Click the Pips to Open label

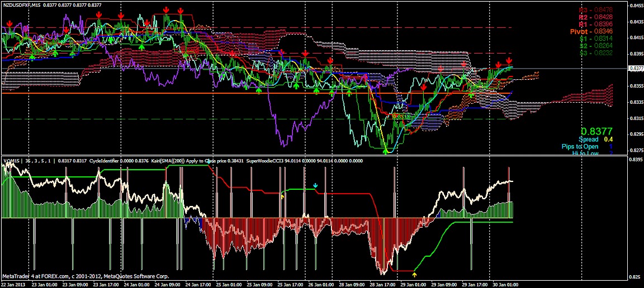pos(580,147)
